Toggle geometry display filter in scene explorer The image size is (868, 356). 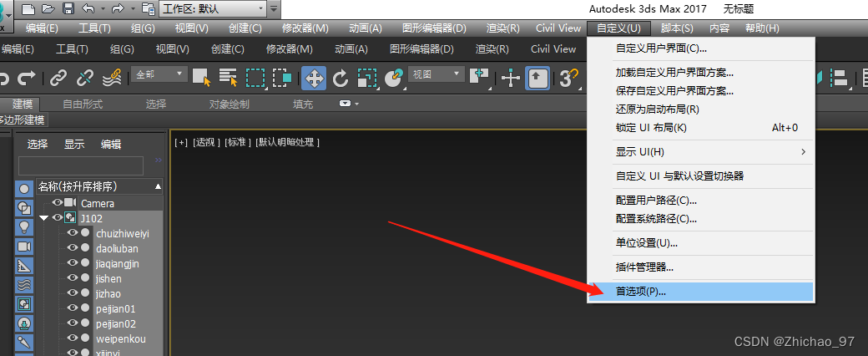point(24,189)
